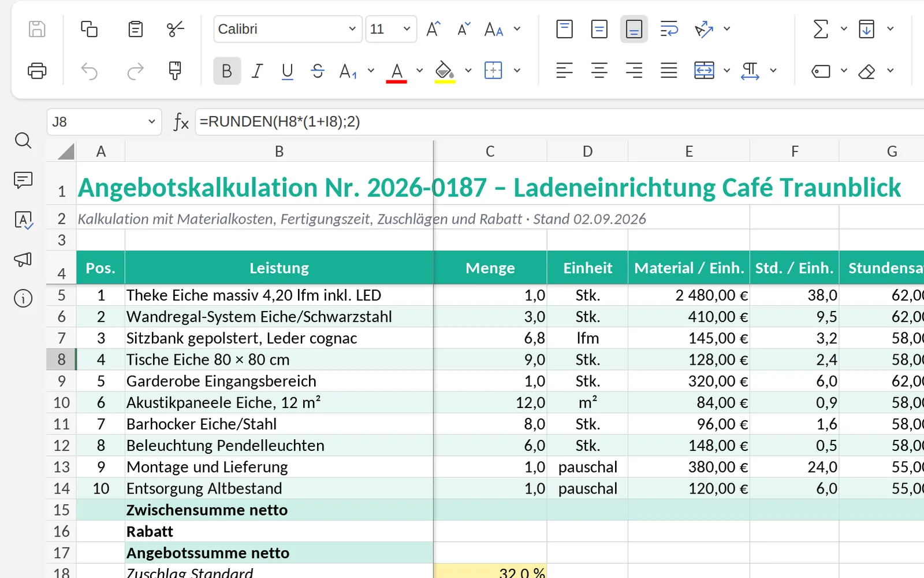Toggle Bold formatting
The height and width of the screenshot is (578, 924).
pos(227,71)
